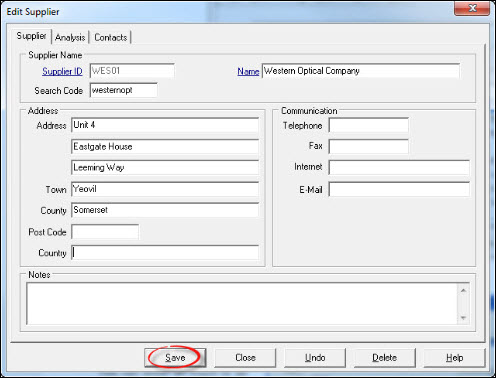Edit the address line Eastgate House
This screenshot has width=496, height=378.
point(165,147)
